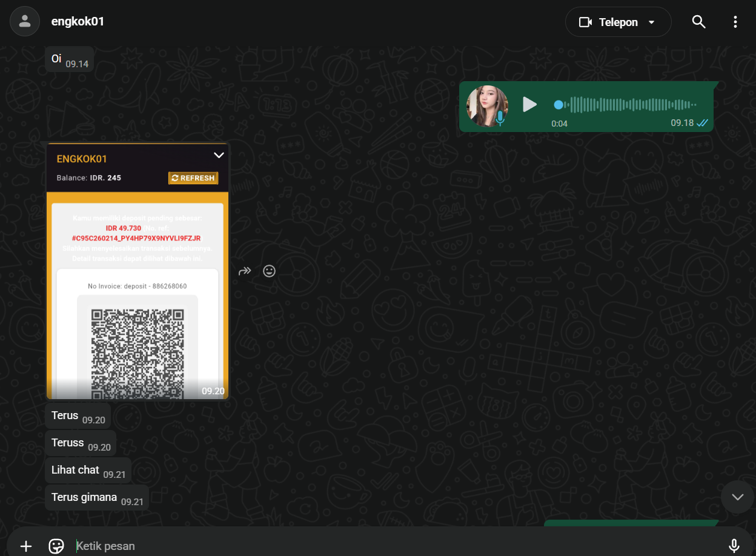Click the video camera icon in Telepon
Image resolution: width=756 pixels, height=556 pixels.
click(x=585, y=22)
